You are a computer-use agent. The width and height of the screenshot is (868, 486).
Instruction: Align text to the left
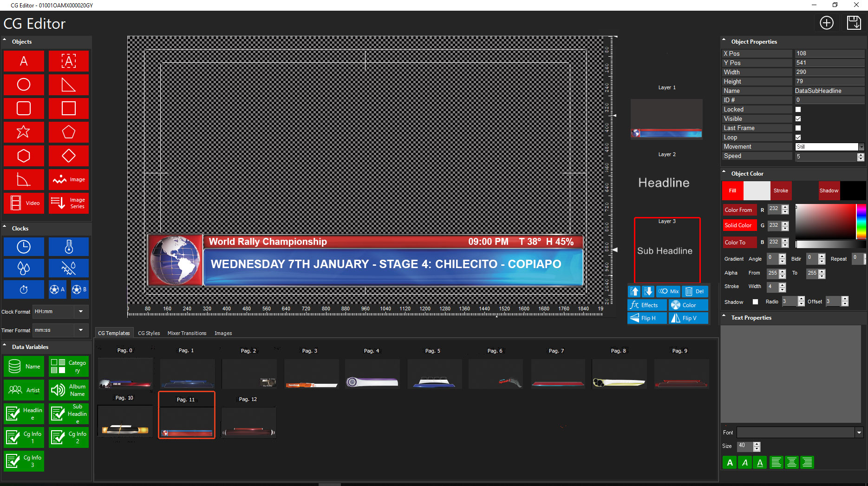point(776,462)
